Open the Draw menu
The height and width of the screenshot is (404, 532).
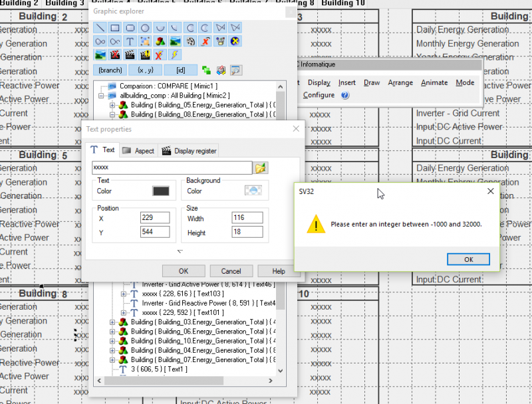point(372,82)
